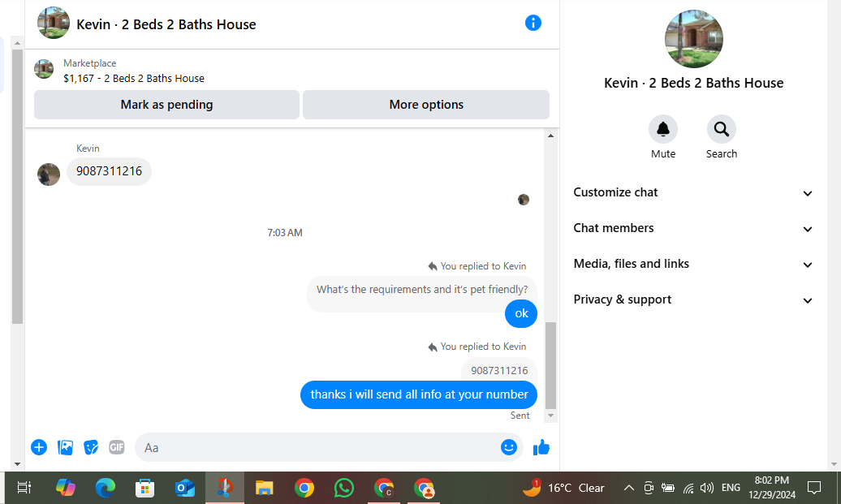Viewport: 841px width, 504px height.
Task: Click the chat messages scrollbar thumb
Action: [551, 365]
